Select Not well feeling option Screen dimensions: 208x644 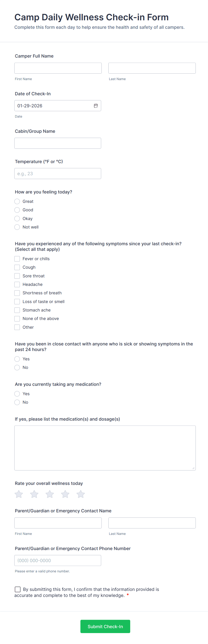(17, 227)
